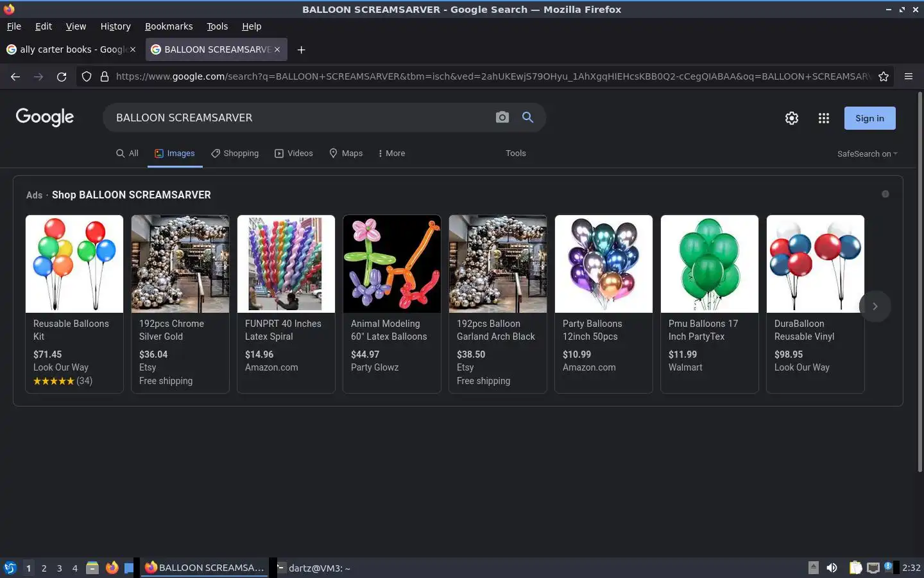Click the Sign in button

[869, 118]
